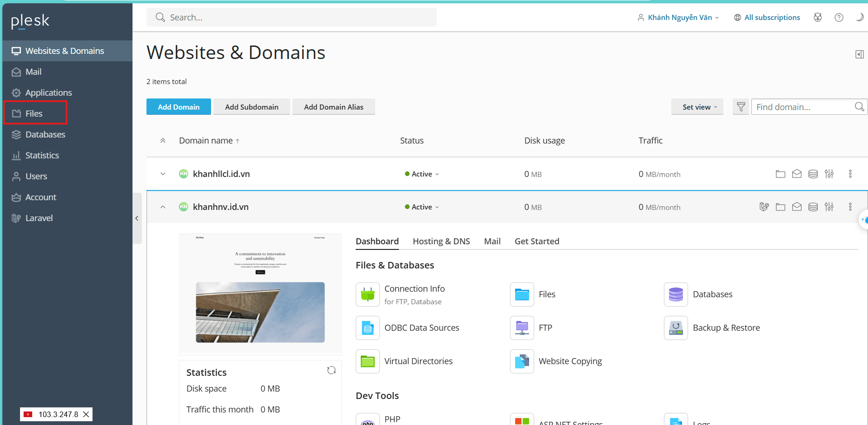
Task: Open hosting settings sliders icon for khanhnv.id.vn
Action: point(829,207)
